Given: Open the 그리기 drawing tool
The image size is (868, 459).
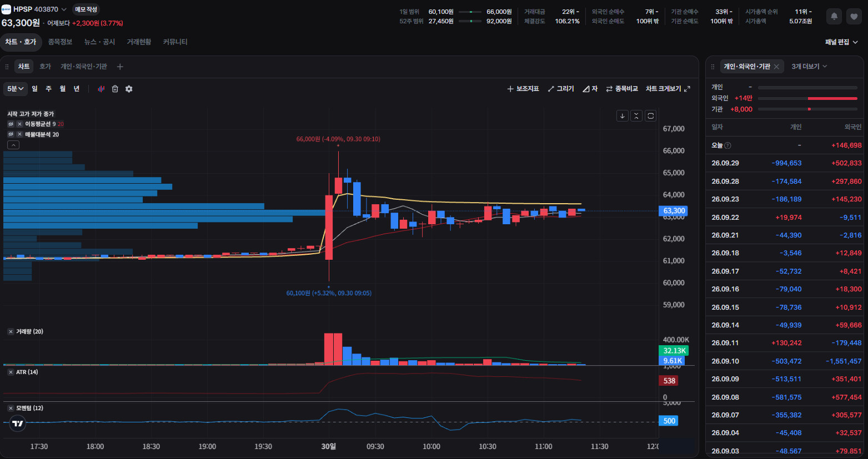Looking at the screenshot, I should pyautogui.click(x=561, y=89).
